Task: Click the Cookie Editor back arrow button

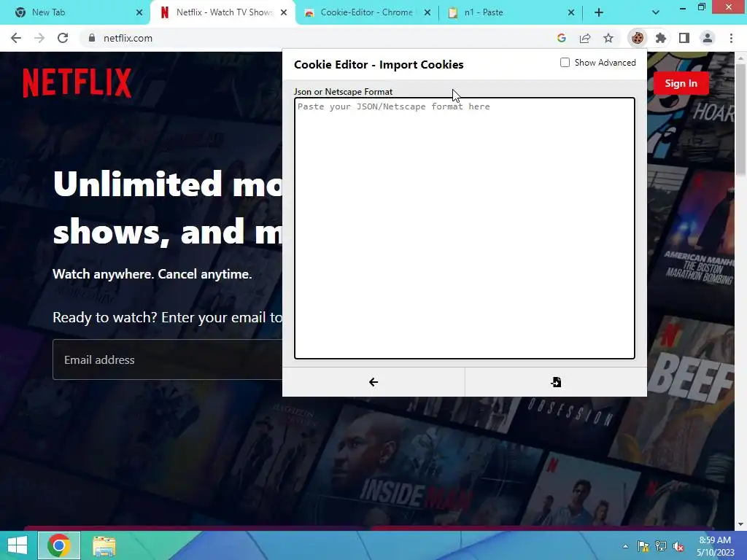Action: (x=373, y=382)
